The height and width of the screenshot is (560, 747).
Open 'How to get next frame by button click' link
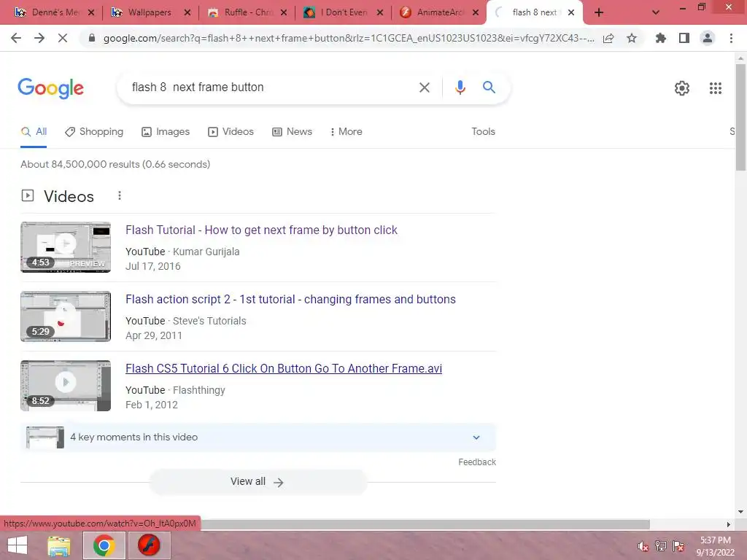pos(261,230)
